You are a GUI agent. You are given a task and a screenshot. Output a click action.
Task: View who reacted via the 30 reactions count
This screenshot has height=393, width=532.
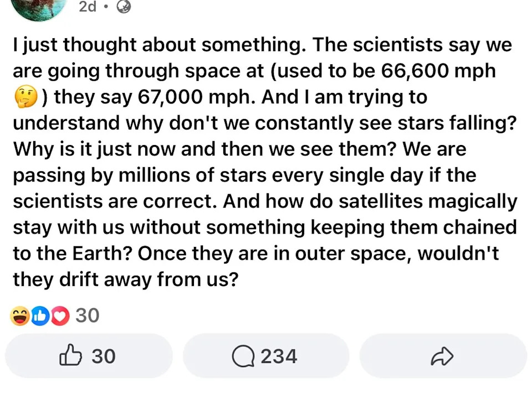pyautogui.click(x=87, y=316)
